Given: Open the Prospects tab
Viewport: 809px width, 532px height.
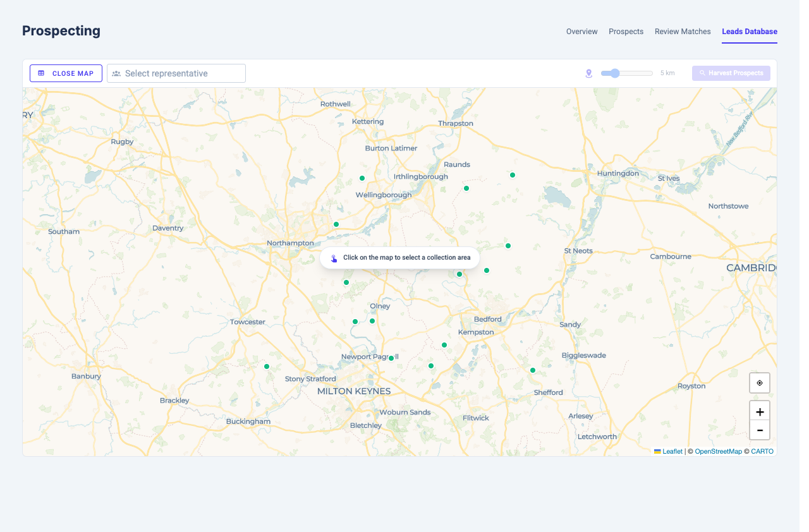Looking at the screenshot, I should point(626,32).
